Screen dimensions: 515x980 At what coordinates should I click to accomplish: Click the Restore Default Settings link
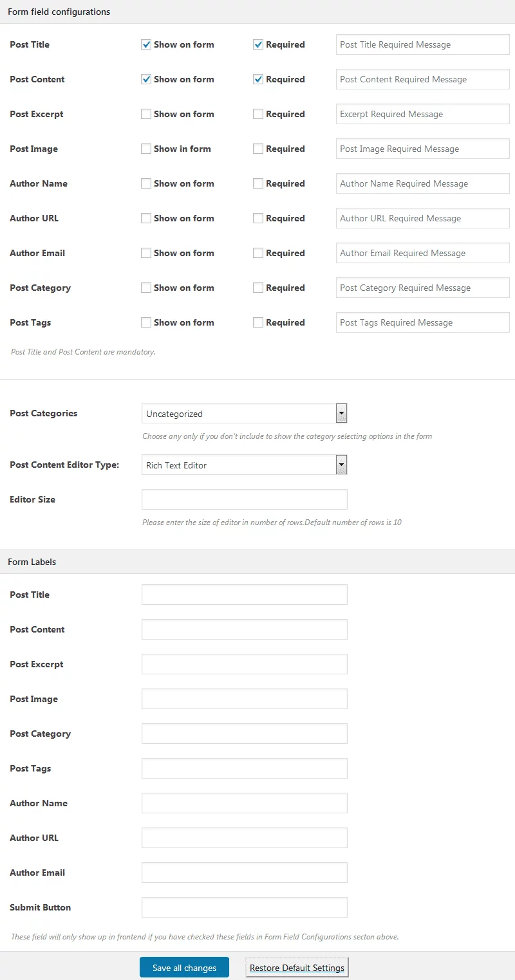coord(296,966)
